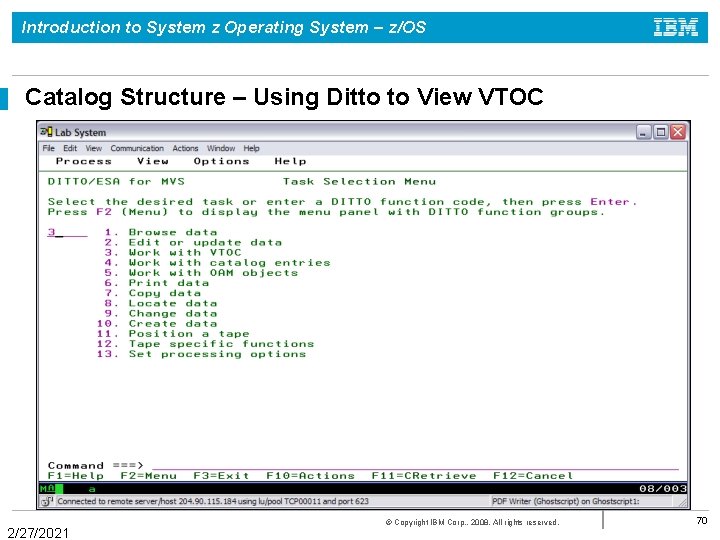Click F3=Exit function key label
The height and width of the screenshot is (540, 720).
221,476
